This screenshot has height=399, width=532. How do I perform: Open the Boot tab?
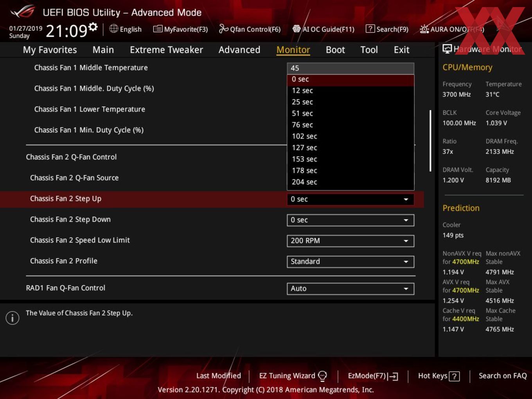pos(335,50)
